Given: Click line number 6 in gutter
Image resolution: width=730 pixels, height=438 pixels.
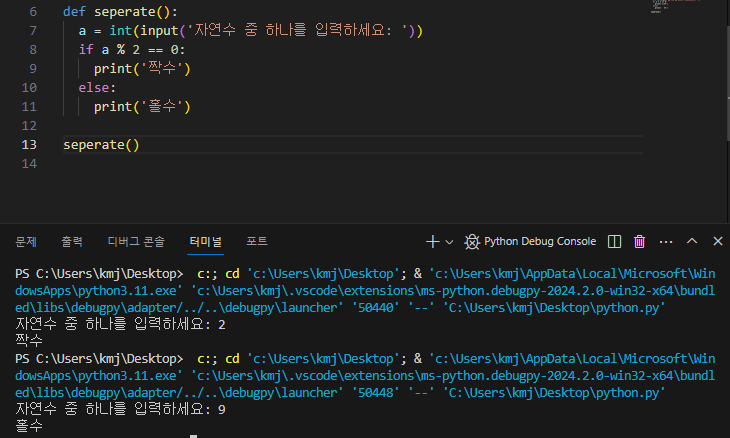Looking at the screenshot, I should click(33, 12).
